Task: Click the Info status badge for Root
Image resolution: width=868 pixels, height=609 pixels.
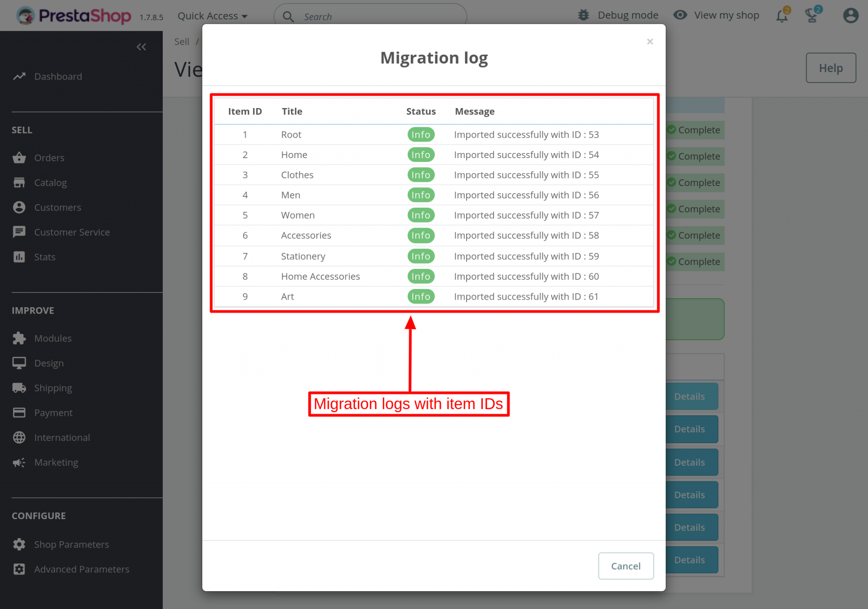Action: tap(421, 134)
